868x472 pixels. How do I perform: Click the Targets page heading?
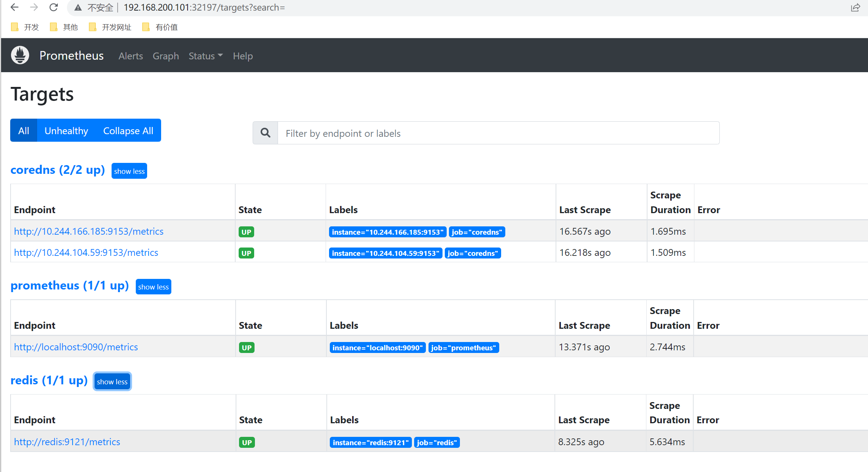click(x=42, y=94)
